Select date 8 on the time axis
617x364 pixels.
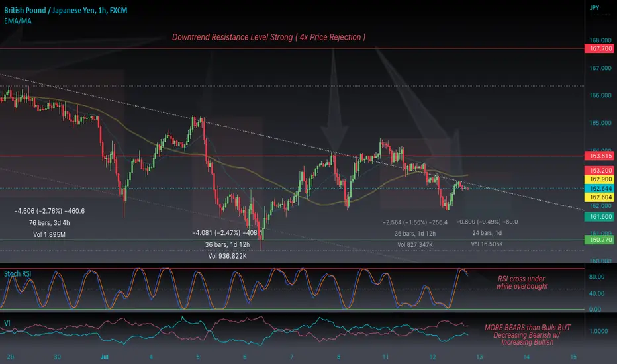(338, 357)
